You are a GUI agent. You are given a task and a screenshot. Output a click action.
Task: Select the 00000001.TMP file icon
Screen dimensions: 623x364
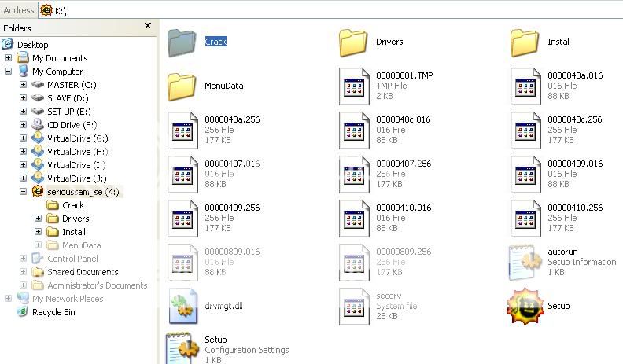tap(354, 86)
